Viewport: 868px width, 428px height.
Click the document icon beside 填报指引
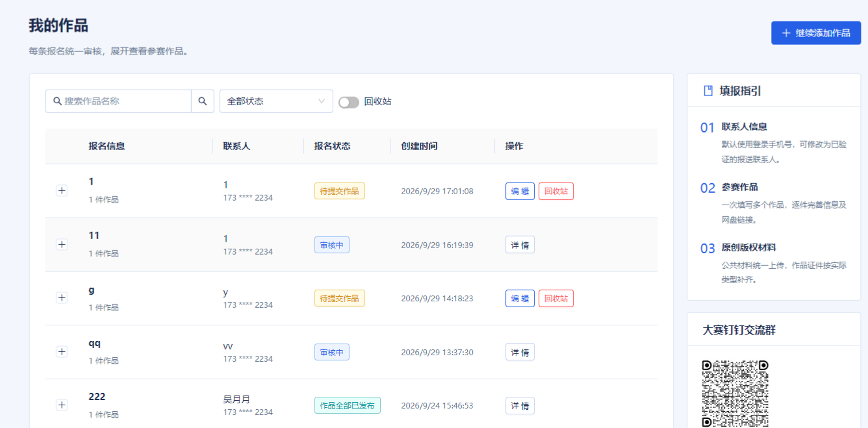click(x=708, y=91)
